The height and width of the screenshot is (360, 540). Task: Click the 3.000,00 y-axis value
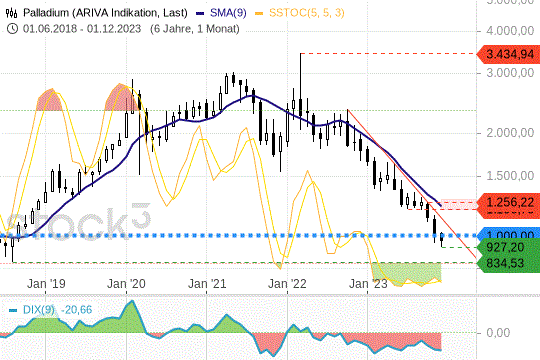click(510, 73)
